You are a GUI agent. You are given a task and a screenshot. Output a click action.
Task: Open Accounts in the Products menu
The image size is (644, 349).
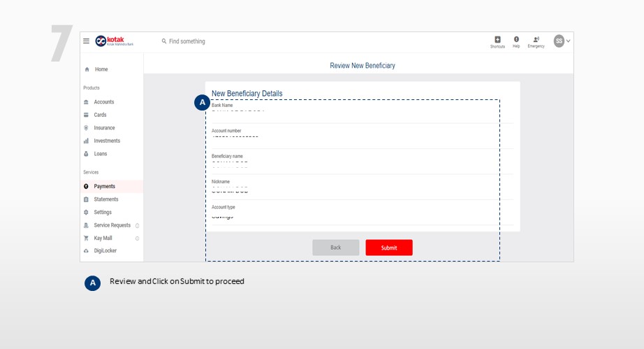103,102
